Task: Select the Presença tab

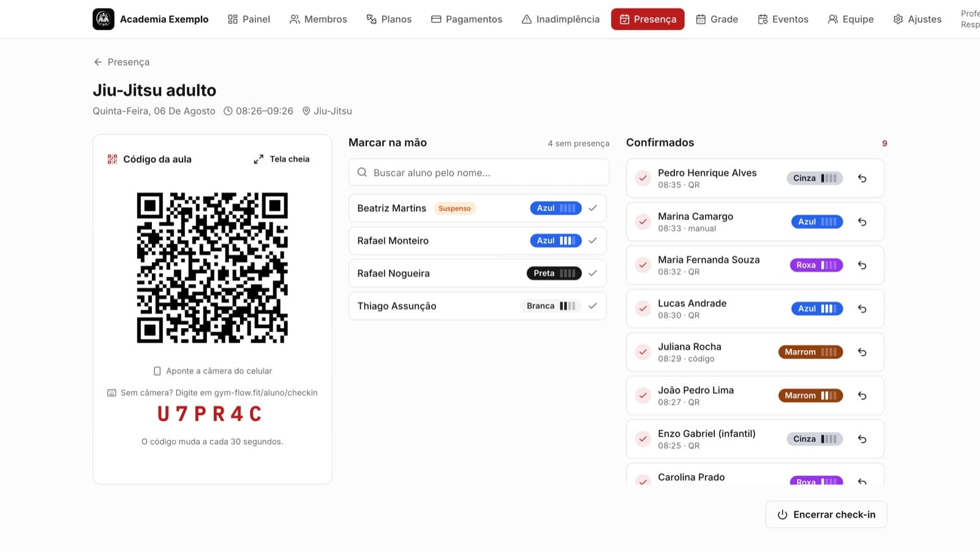Action: click(x=647, y=19)
